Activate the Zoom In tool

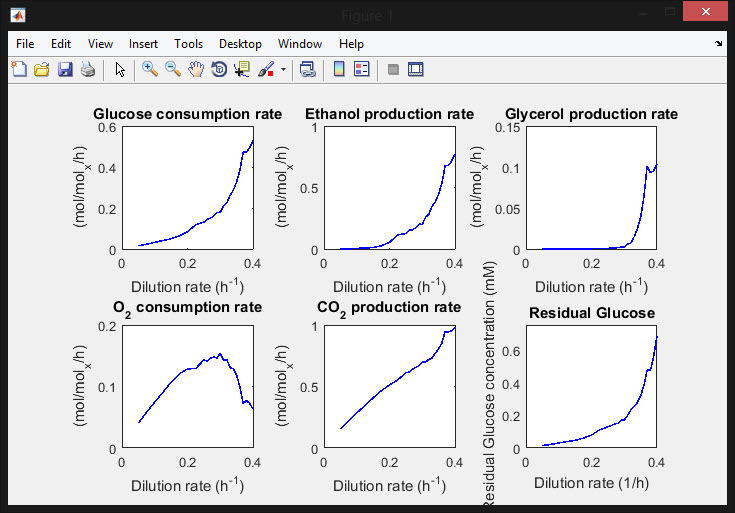[x=150, y=69]
